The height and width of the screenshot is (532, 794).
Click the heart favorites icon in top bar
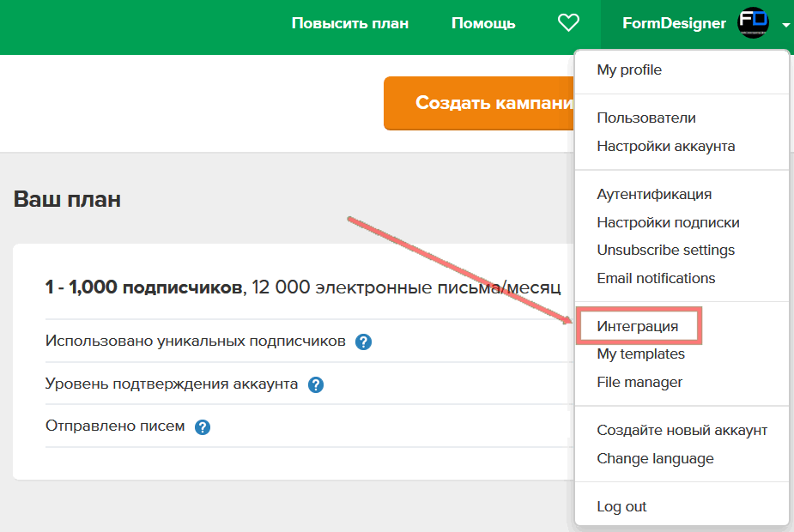click(568, 23)
